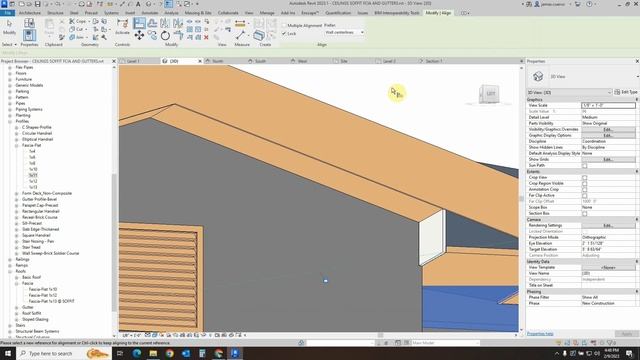Viewport: 640px width, 360px height.
Task: Toggle Crop View checkbox
Action: (584, 178)
